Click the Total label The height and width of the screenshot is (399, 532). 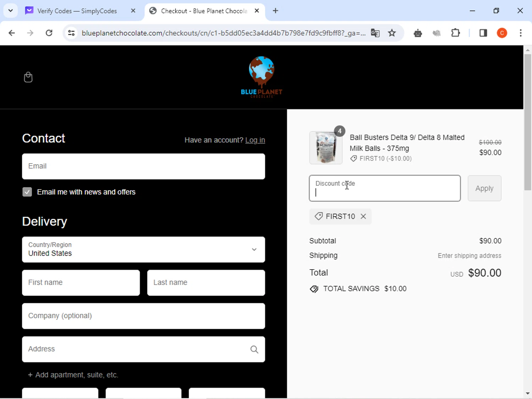pos(318,273)
